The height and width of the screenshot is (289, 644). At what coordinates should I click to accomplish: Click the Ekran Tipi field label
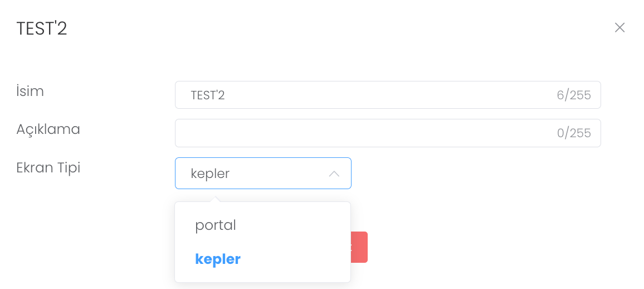click(48, 167)
